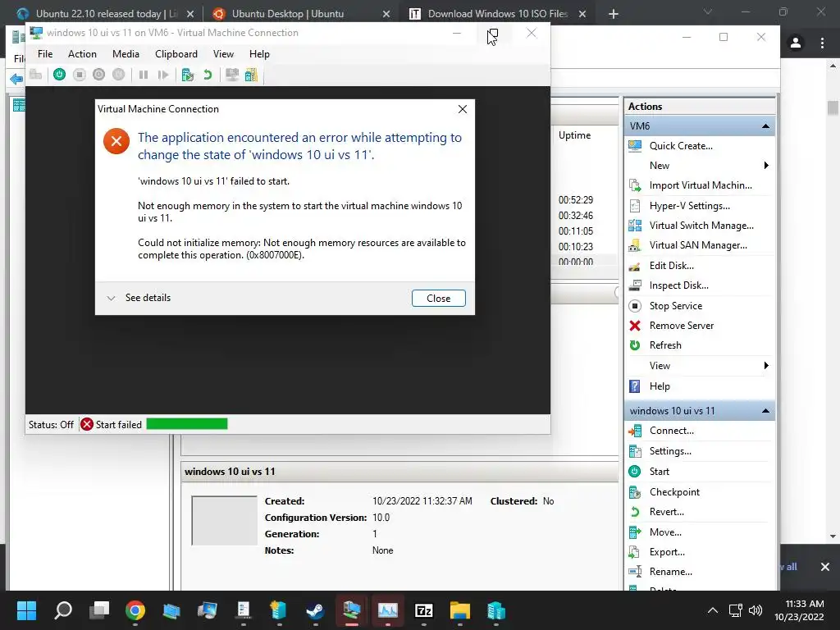Close the error dialog with Close button
This screenshot has height=630, width=840.
pos(438,299)
